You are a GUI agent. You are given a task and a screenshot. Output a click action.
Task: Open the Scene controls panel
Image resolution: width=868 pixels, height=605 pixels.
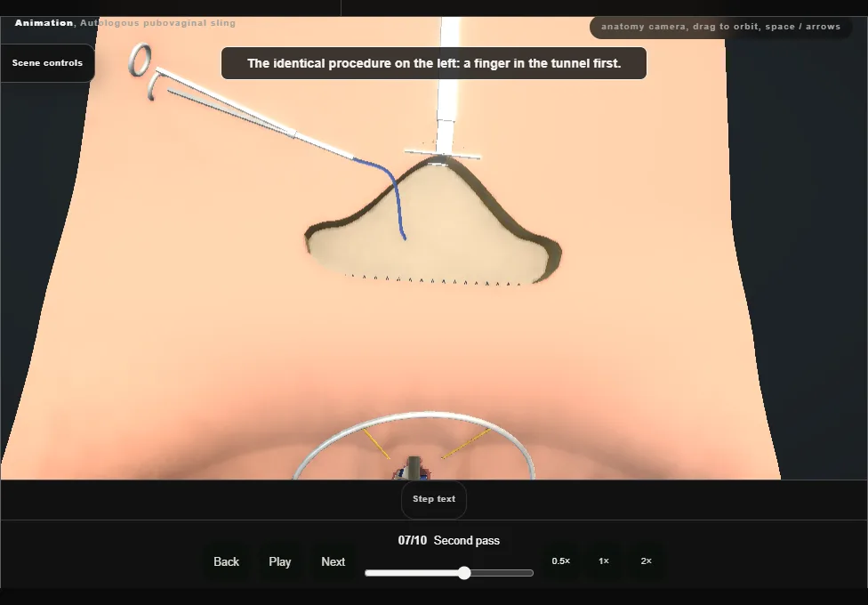point(48,63)
